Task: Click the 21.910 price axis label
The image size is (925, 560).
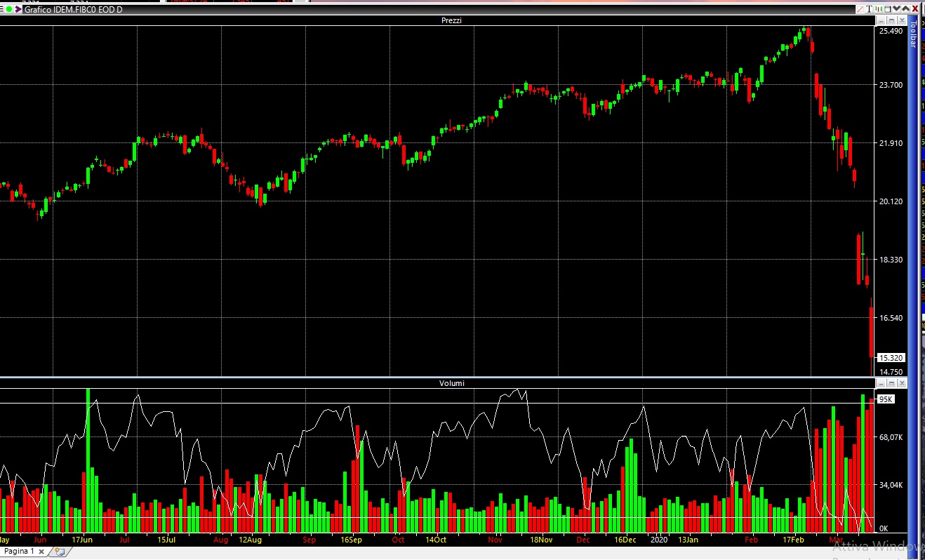Action: pyautogui.click(x=891, y=143)
